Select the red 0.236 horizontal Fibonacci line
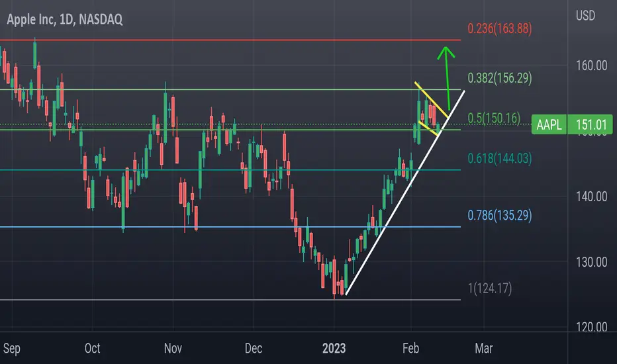Screen dimensions: 617x364 coord(230,40)
